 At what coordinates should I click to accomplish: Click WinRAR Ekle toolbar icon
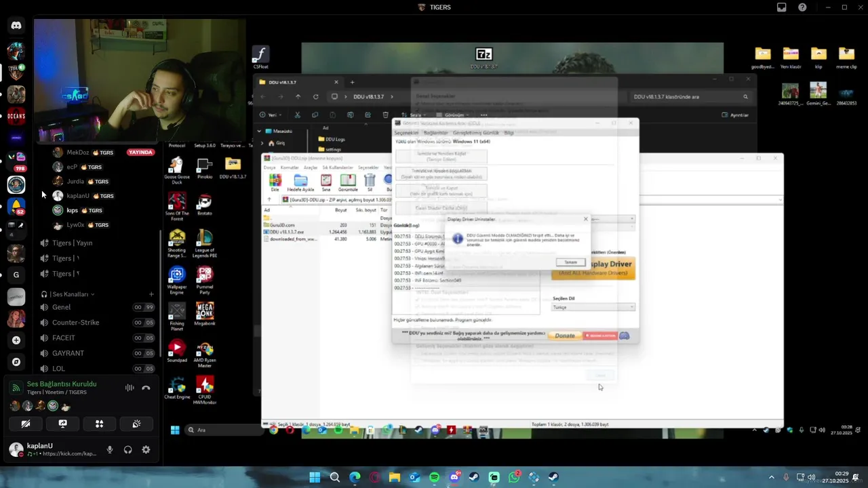coord(275,182)
